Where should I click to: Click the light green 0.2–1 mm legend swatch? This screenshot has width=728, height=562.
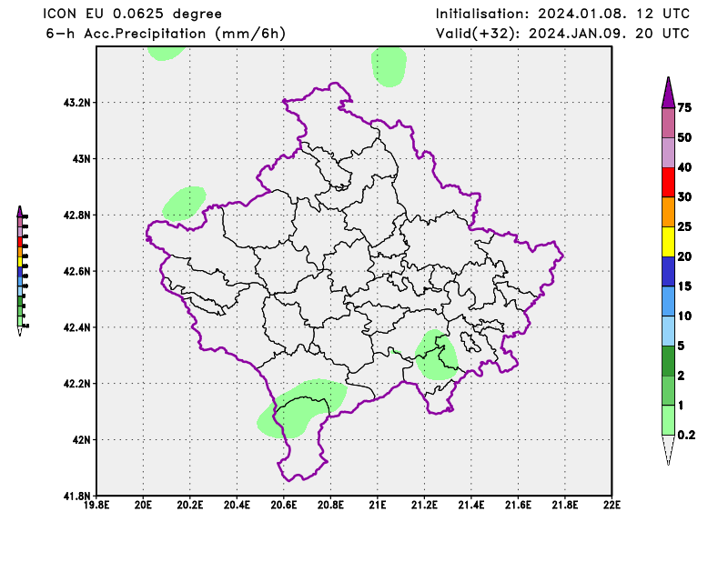[668, 420]
